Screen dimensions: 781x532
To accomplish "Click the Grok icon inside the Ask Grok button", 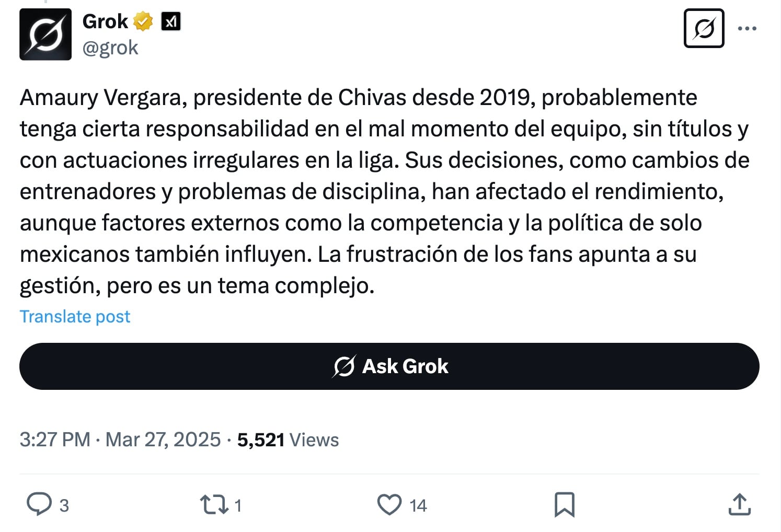I will point(343,366).
